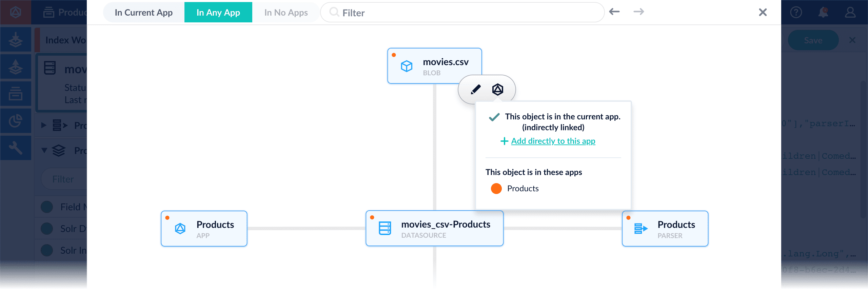The image size is (868, 292).
Task: Switch to the In Current App tab
Action: 143,13
